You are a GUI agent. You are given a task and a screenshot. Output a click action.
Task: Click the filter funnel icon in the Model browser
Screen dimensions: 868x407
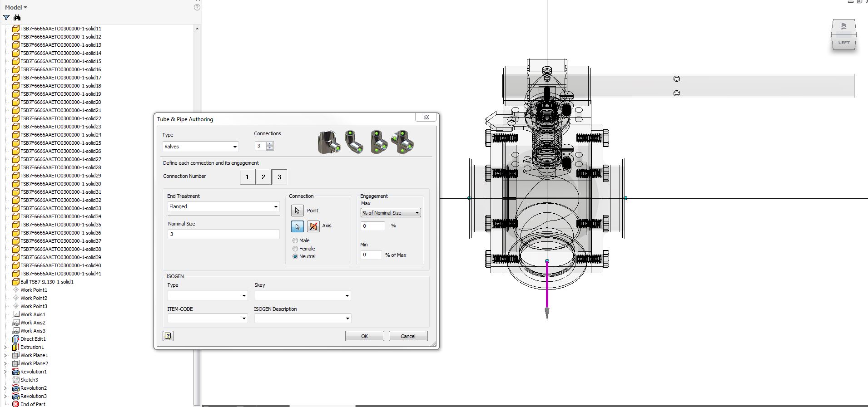click(x=6, y=18)
